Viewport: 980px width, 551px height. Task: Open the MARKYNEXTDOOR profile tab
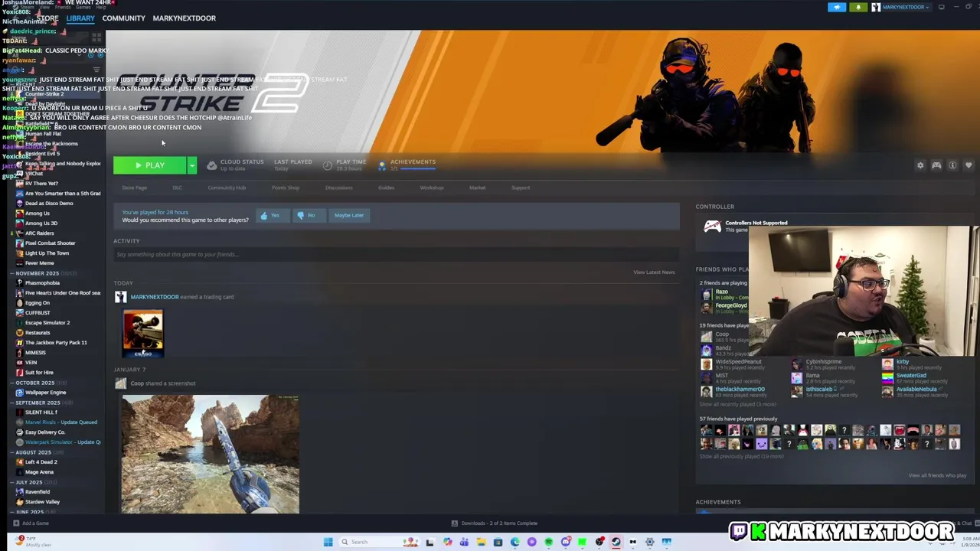click(184, 18)
